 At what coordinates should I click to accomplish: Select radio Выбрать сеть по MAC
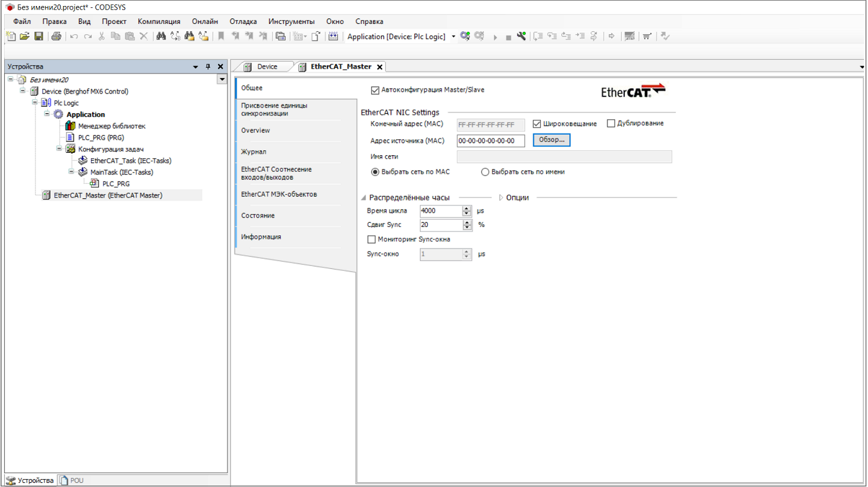375,172
